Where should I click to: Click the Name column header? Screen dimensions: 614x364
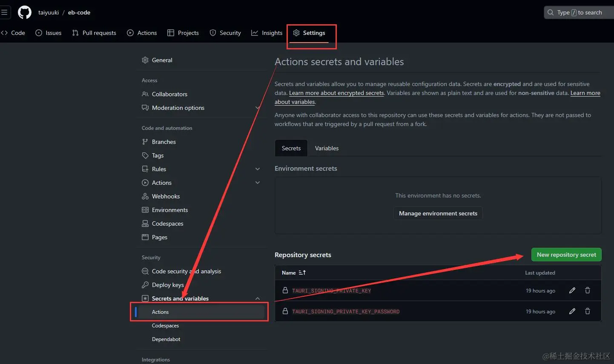pos(289,272)
